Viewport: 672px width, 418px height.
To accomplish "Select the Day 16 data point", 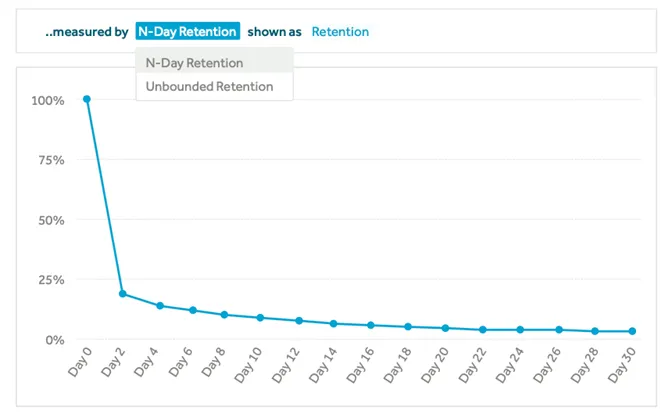I will click(x=371, y=325).
